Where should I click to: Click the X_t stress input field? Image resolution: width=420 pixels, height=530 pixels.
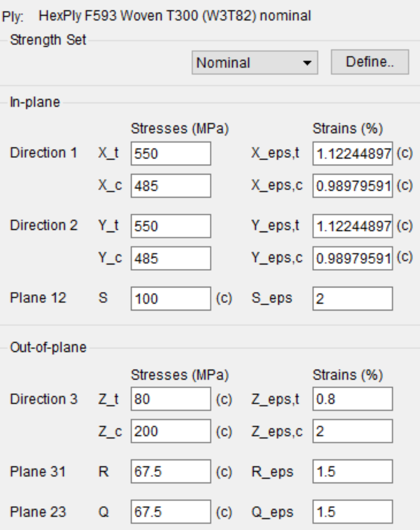pos(171,154)
